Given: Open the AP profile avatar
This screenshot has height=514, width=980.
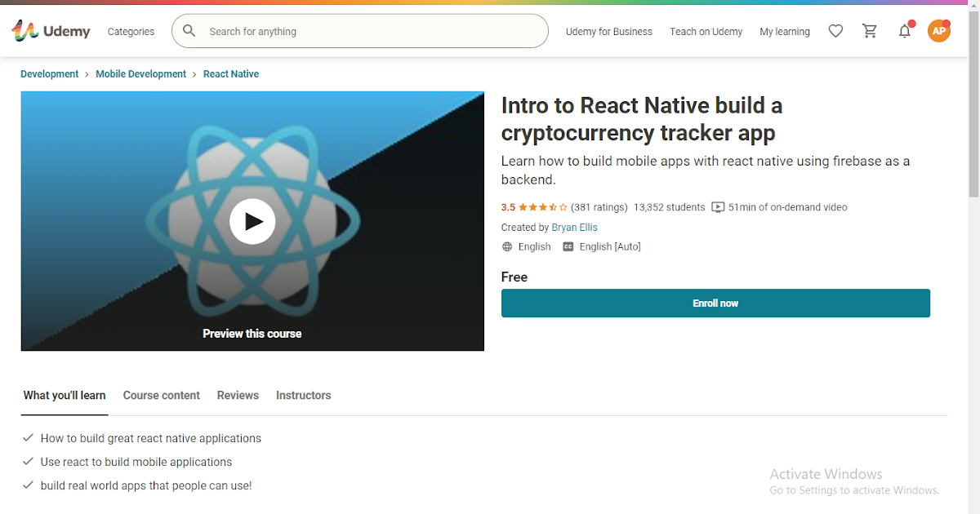Looking at the screenshot, I should pos(939,31).
